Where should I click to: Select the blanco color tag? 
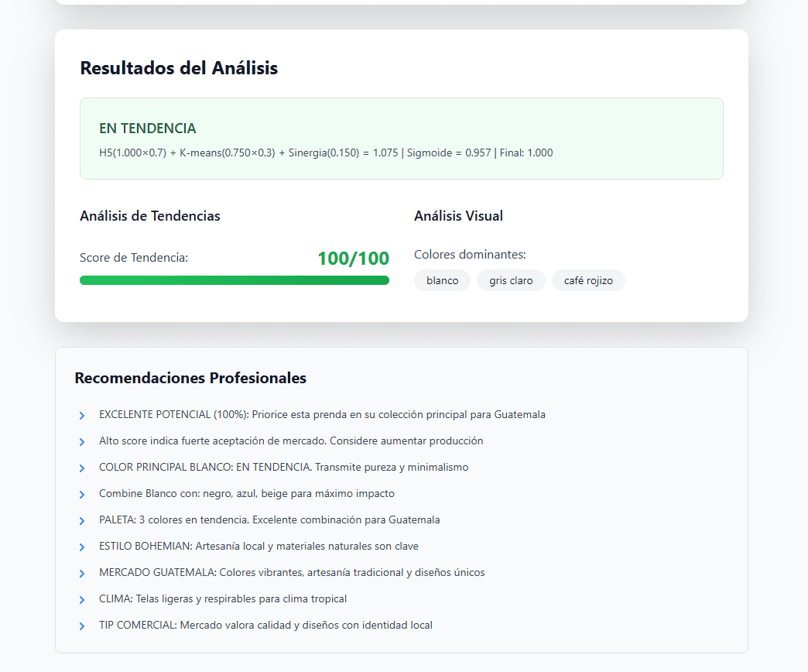click(442, 280)
